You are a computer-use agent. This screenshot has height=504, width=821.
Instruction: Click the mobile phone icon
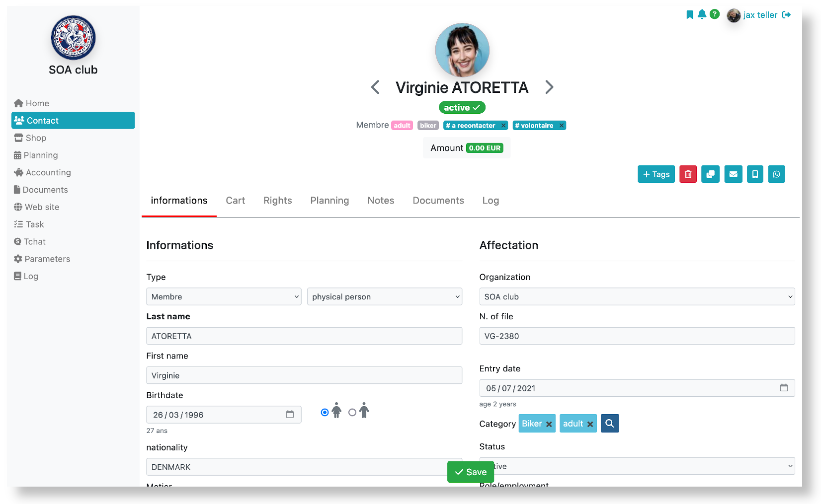pos(755,174)
